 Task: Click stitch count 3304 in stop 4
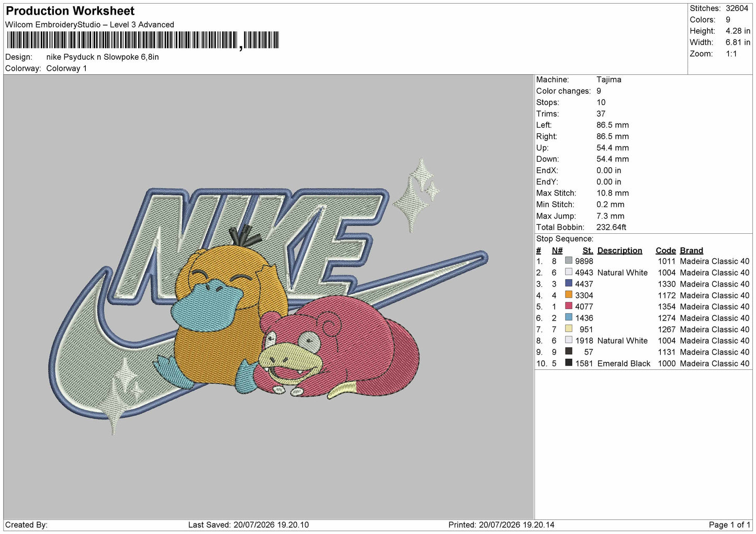584,296
